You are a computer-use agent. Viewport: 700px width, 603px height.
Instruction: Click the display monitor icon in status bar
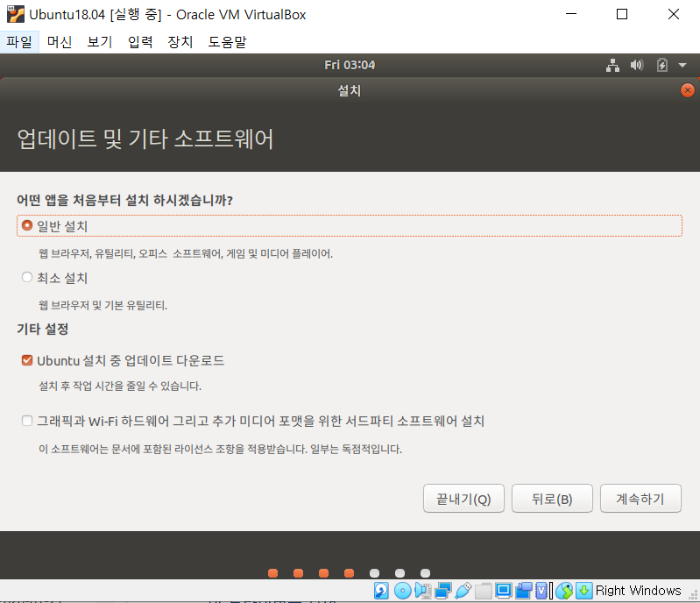(503, 591)
